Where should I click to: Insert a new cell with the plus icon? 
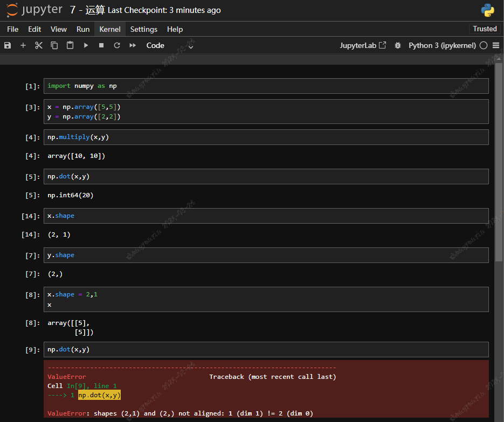[x=23, y=45]
